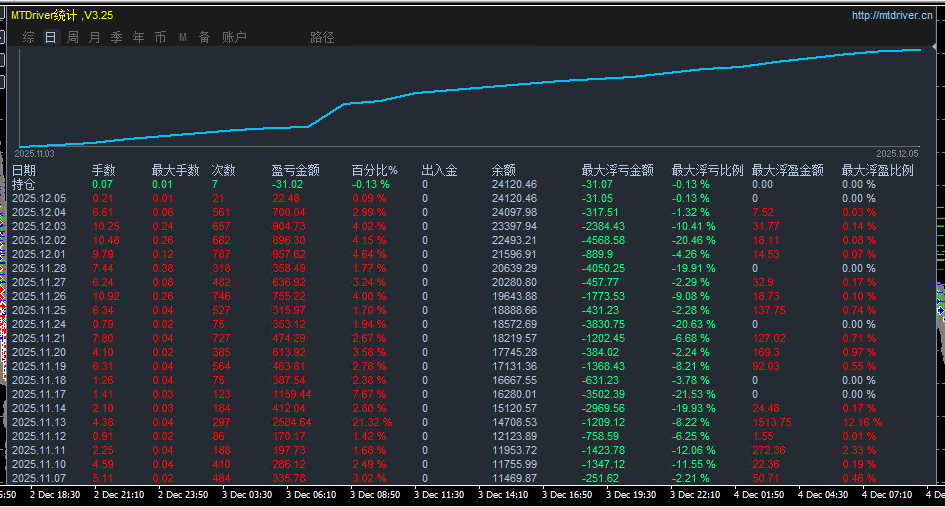
Task: Click the 余额 column header
Action: (504, 171)
